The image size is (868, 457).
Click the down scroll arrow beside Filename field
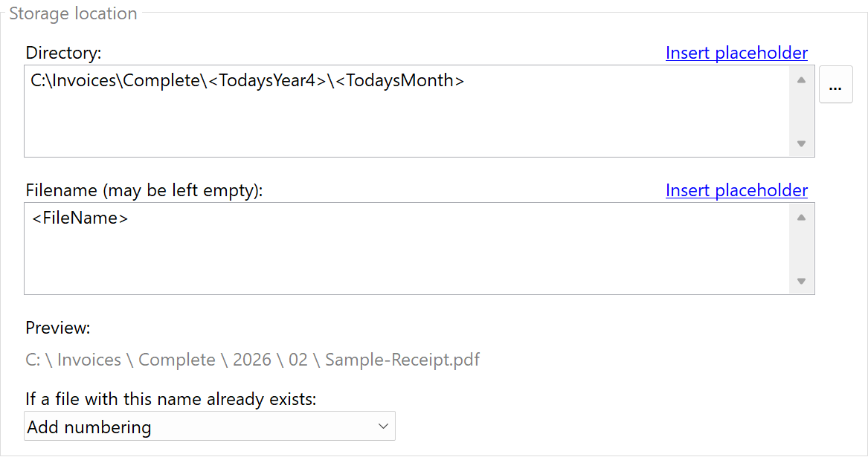[801, 281]
